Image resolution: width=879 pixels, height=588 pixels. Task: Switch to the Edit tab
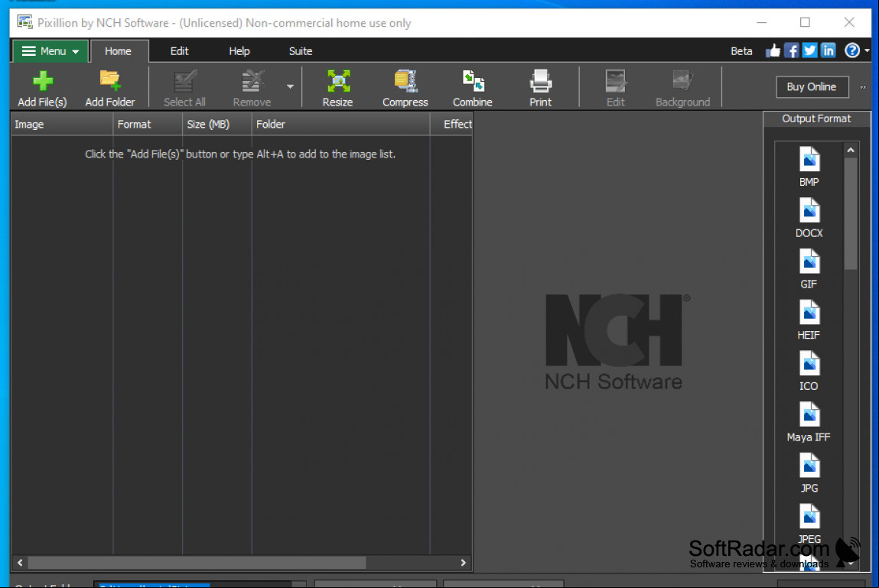(x=179, y=51)
